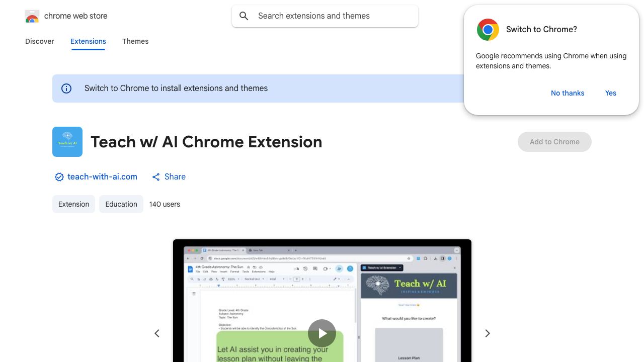
Task: Click the info icon in the banner
Action: click(66, 88)
